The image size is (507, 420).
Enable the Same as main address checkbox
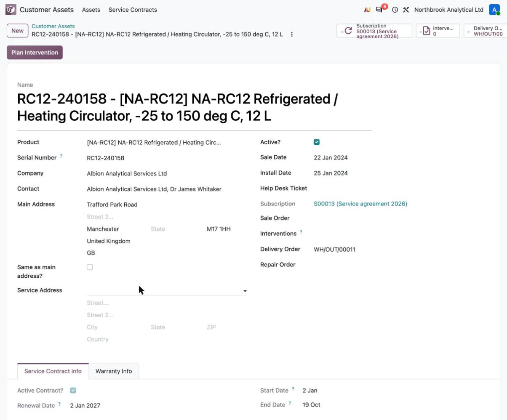pyautogui.click(x=90, y=267)
